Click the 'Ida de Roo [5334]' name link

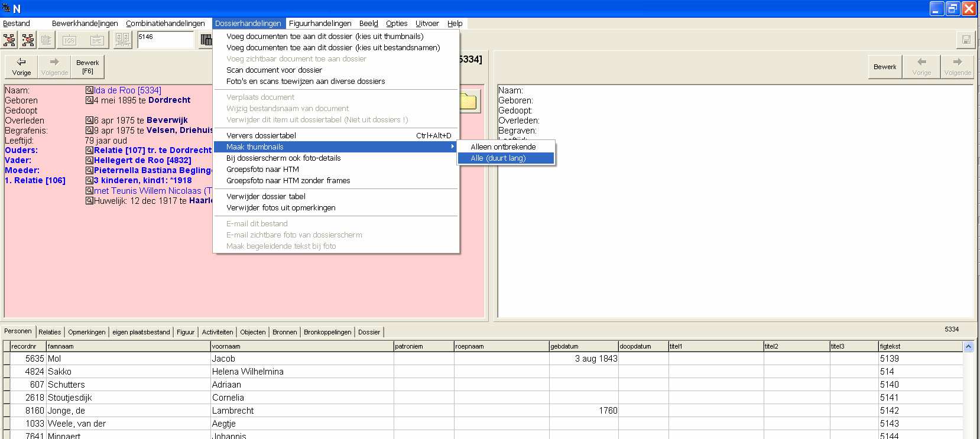[128, 90]
